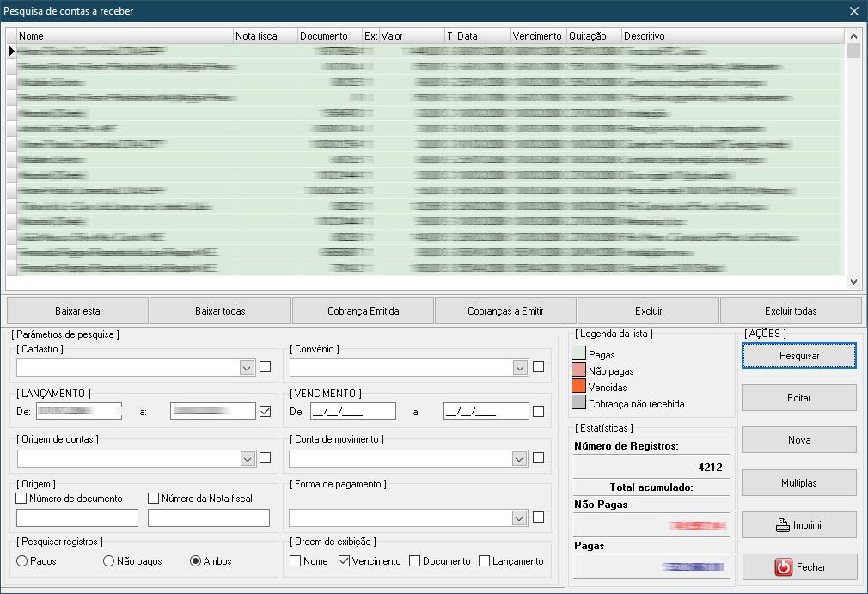Image resolution: width=868 pixels, height=594 pixels.
Task: Expand the Convênio dropdown
Action: point(520,368)
